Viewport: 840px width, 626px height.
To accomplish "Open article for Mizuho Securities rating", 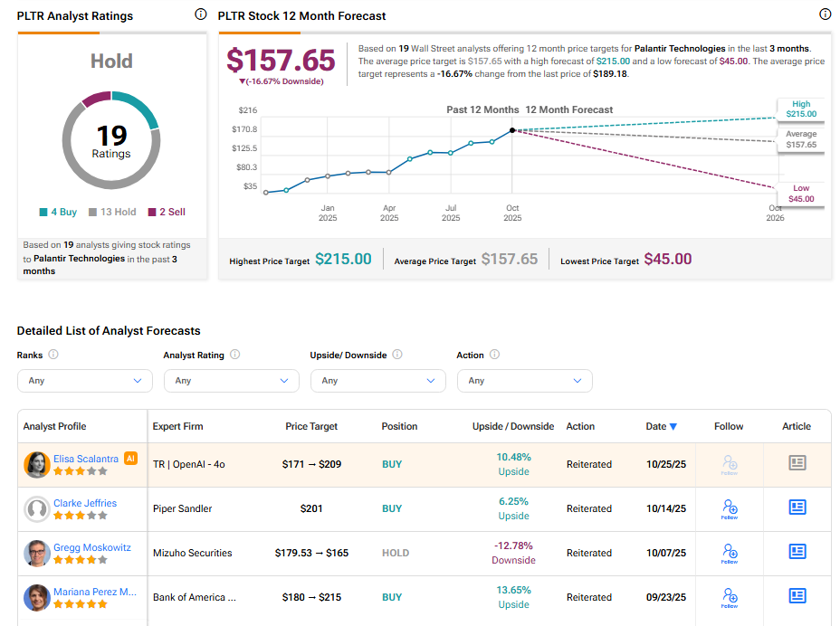I will pos(797,552).
